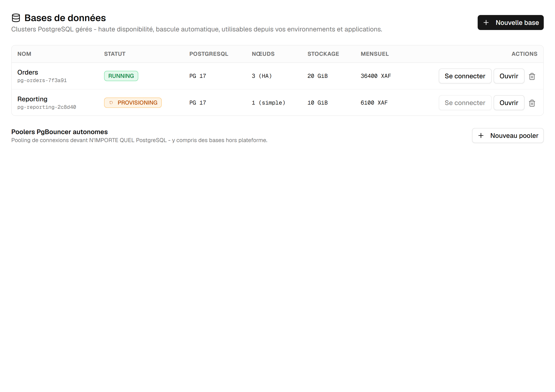Click the RUNNING status badge
Screen dimensions: 555x392
(x=121, y=76)
